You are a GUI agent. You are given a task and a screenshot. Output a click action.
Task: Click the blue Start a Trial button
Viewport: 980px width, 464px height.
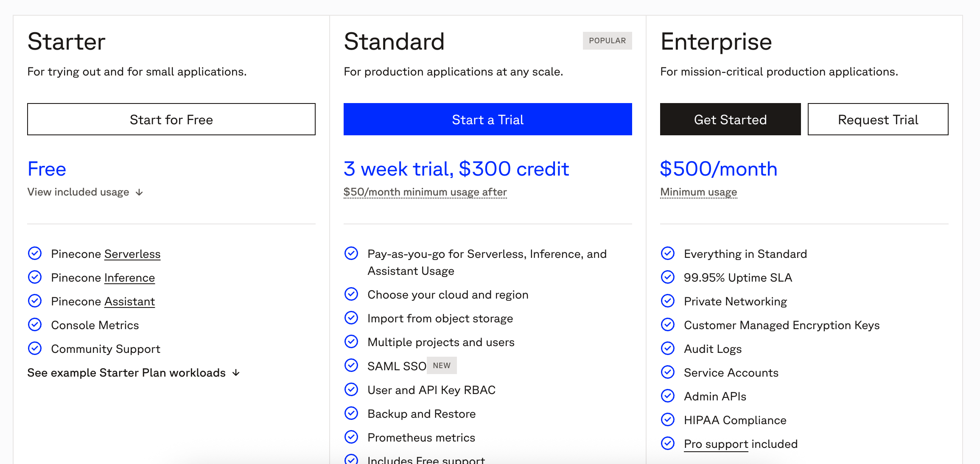pos(488,119)
